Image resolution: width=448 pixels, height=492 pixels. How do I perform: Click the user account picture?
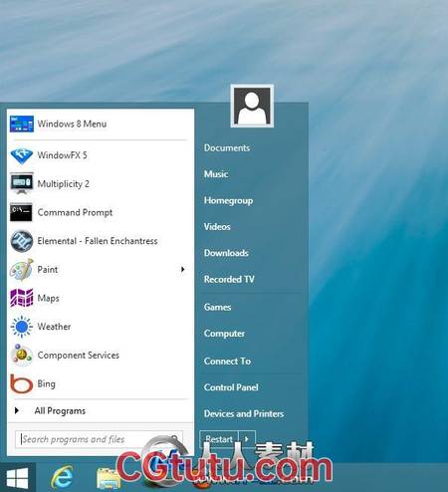(252, 106)
